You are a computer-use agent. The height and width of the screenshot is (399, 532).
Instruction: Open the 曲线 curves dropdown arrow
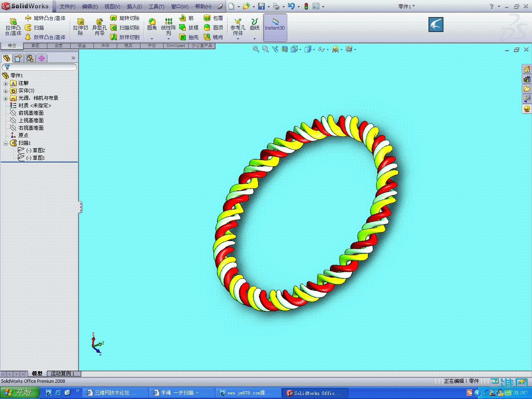pyautogui.click(x=254, y=39)
